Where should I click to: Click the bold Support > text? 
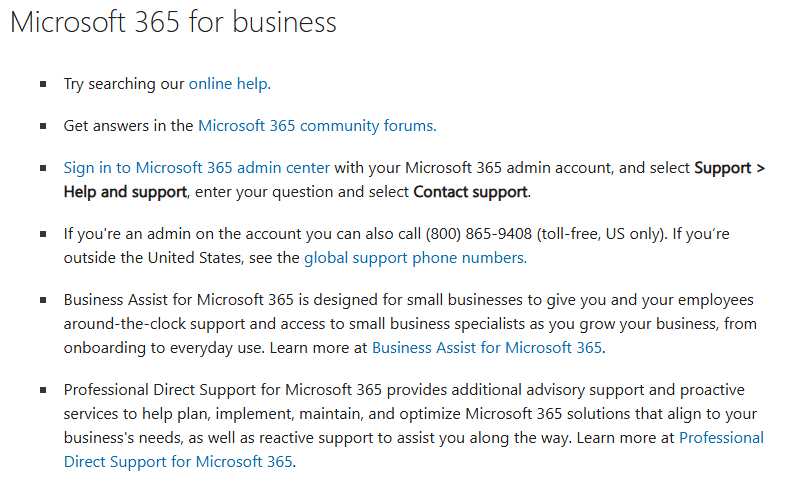pyautogui.click(x=730, y=167)
